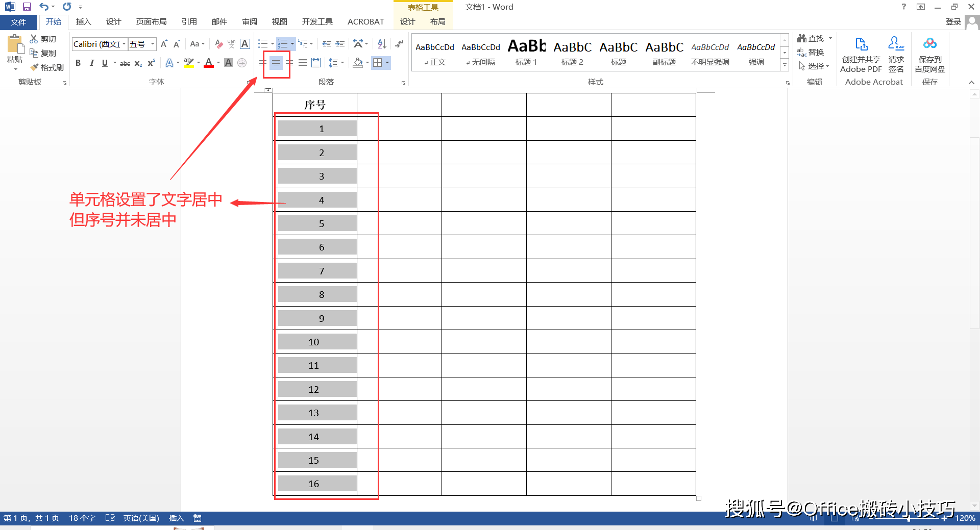Click the Sort A-Z icon

click(x=382, y=44)
